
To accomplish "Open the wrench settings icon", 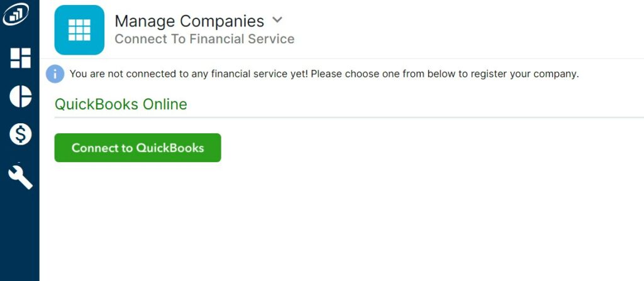I will (20, 177).
